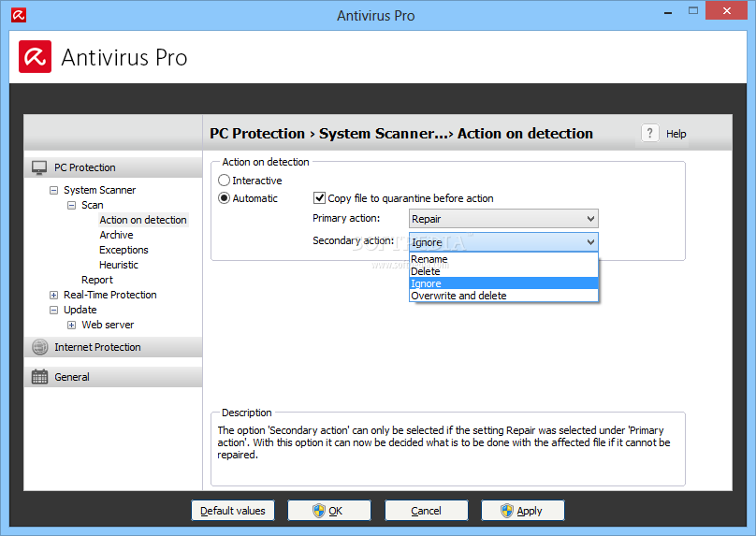This screenshot has width=756, height=536.
Task: Minimize the Antivirus Pro window
Action: tap(668, 13)
